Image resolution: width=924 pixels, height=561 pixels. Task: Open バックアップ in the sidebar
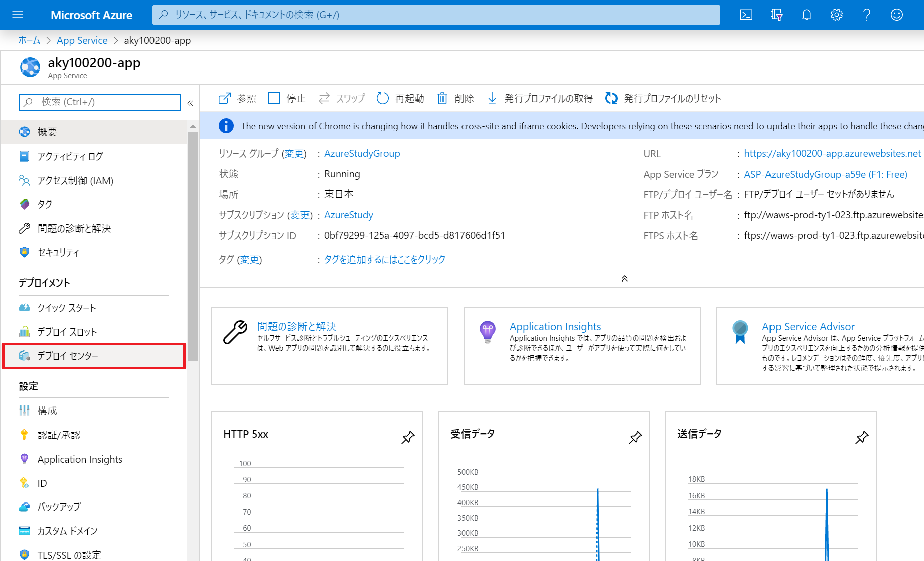[x=93, y=507]
